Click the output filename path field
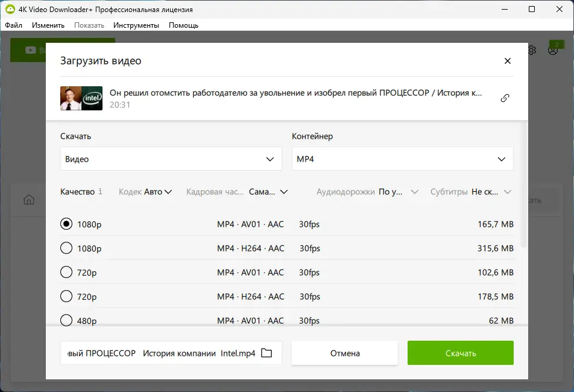 coord(171,353)
